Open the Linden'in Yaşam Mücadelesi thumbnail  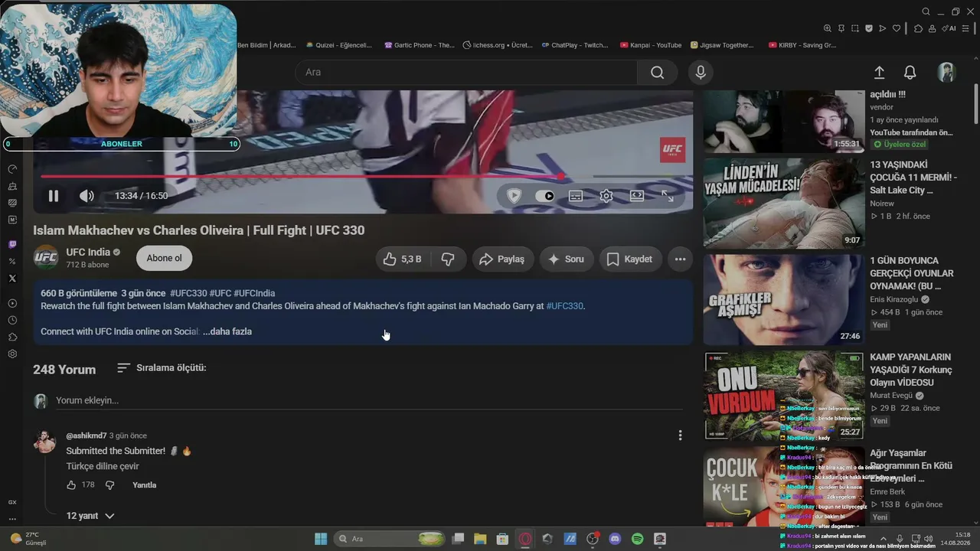point(784,204)
